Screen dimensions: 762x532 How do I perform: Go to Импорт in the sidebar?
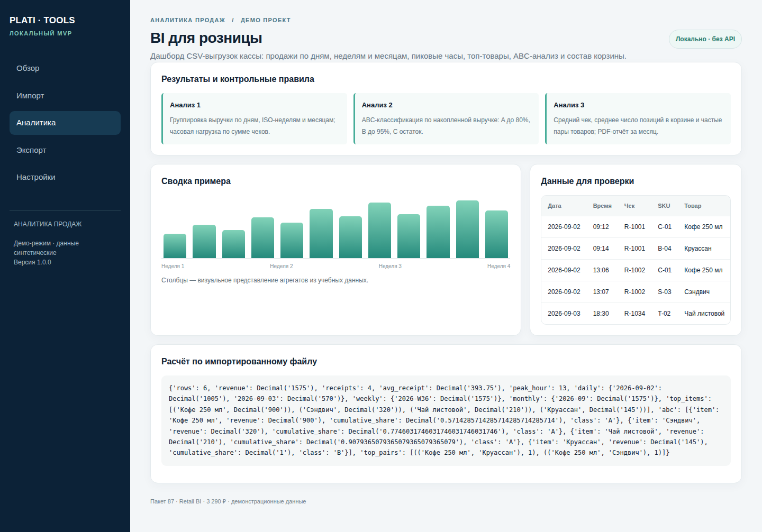pos(65,96)
